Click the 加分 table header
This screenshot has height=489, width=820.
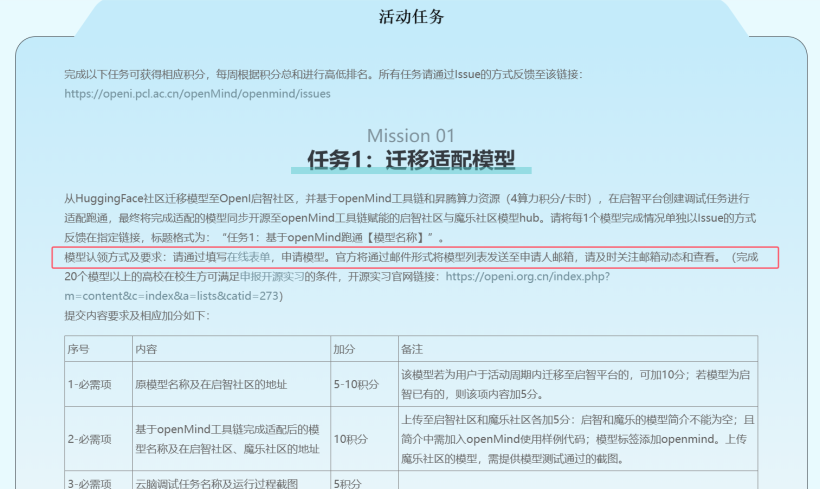(364, 349)
